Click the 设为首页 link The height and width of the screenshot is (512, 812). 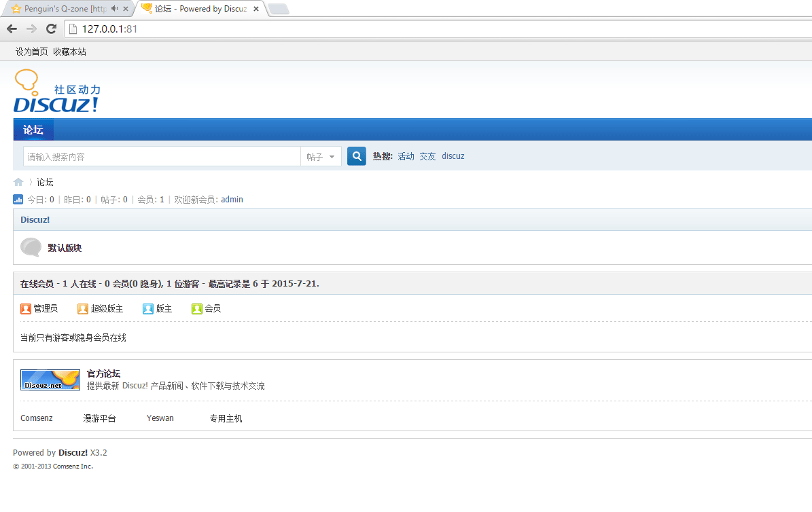tap(31, 52)
